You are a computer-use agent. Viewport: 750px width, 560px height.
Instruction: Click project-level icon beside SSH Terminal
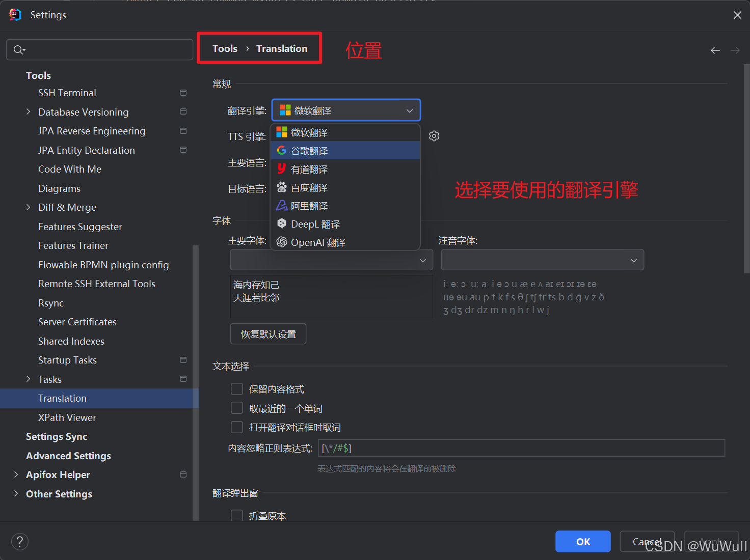pyautogui.click(x=183, y=93)
